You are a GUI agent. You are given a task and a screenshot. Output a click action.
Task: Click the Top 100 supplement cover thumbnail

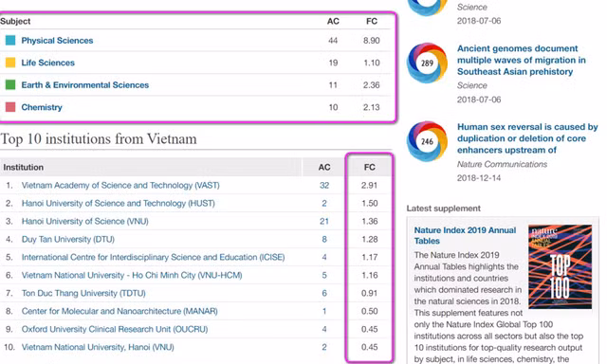(560, 267)
